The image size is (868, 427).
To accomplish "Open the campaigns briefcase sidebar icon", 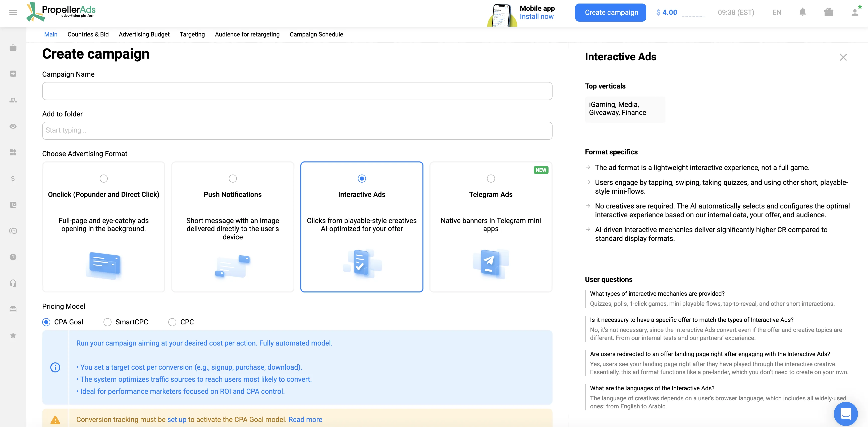I will coord(13,48).
